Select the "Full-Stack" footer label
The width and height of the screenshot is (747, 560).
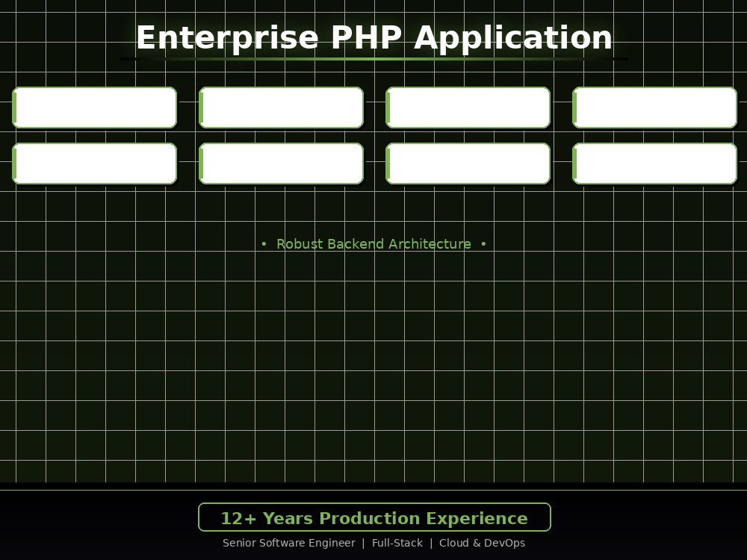397,543
